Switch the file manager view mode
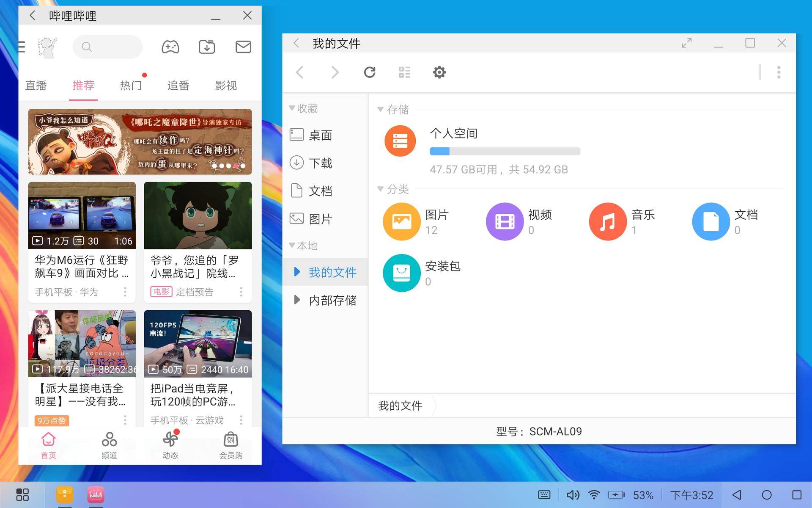This screenshot has height=508, width=812. pos(404,72)
